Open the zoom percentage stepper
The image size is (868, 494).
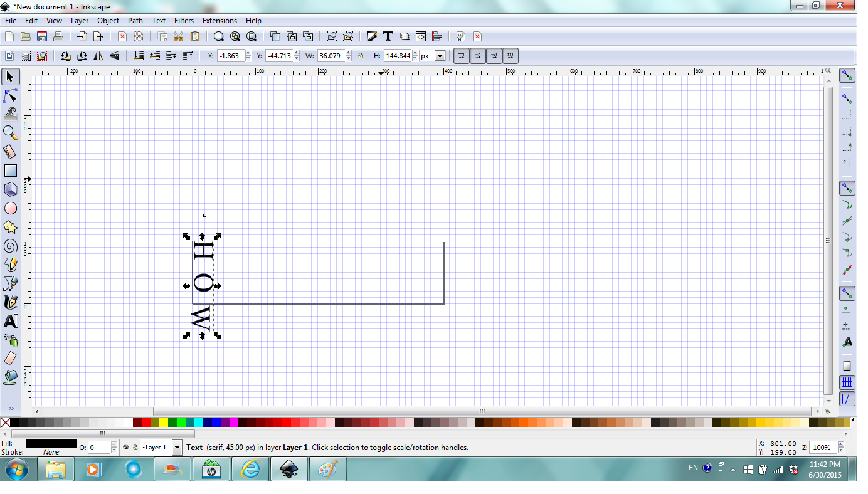coord(842,448)
